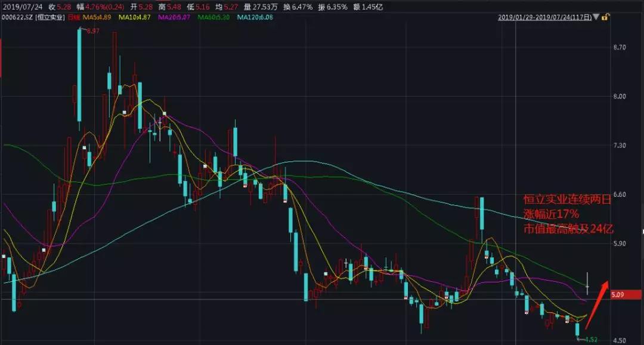
Task: Click the MA5:4.89 indicator label
Action: tap(96, 17)
